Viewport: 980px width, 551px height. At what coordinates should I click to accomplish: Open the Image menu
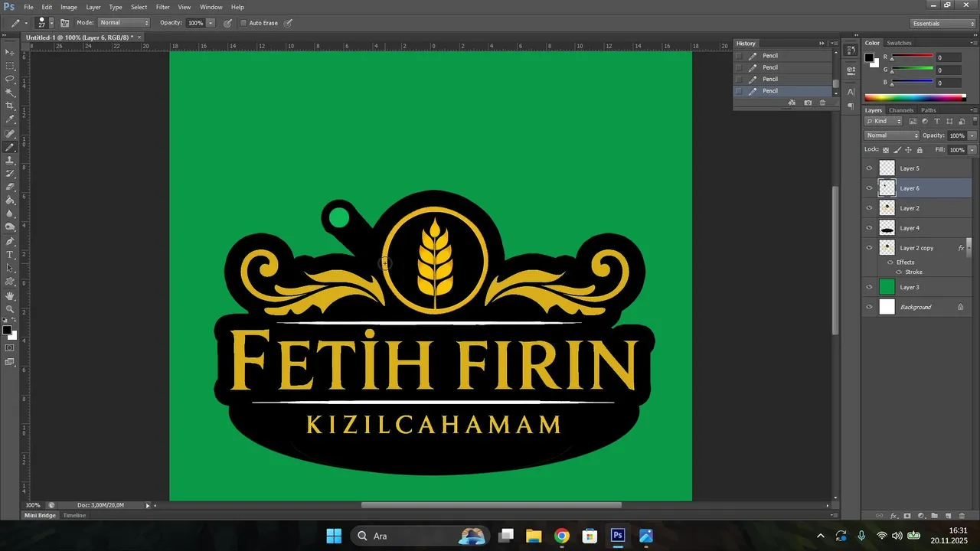[69, 7]
